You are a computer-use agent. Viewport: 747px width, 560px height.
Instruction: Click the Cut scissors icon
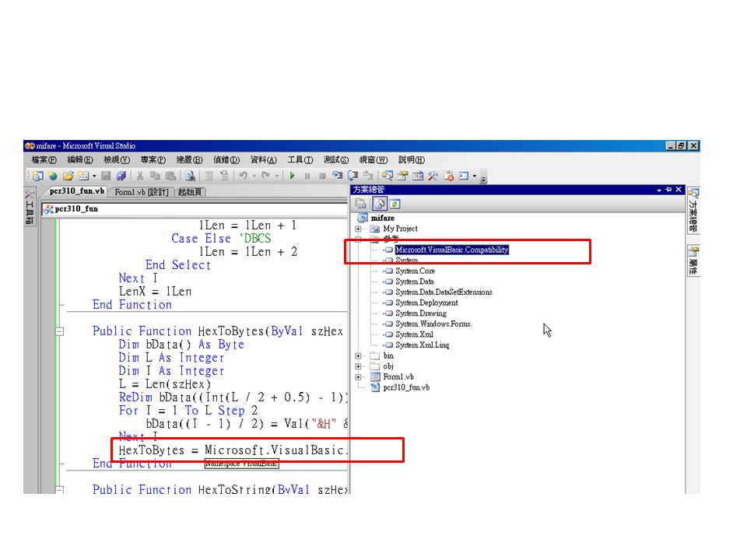[x=139, y=176]
